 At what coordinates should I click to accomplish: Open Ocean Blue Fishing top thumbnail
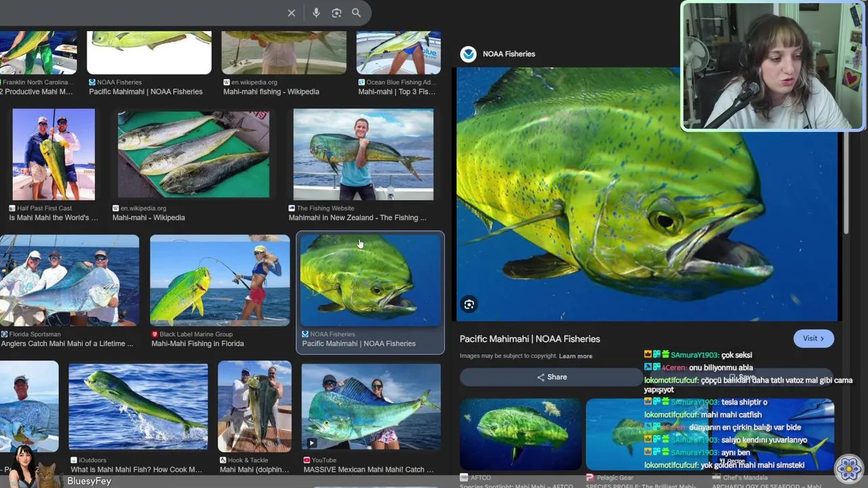coord(399,52)
